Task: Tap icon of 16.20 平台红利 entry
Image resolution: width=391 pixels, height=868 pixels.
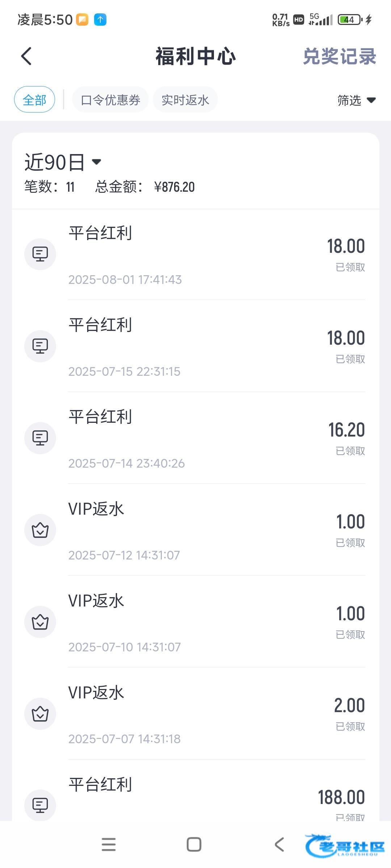Action: coord(40,438)
